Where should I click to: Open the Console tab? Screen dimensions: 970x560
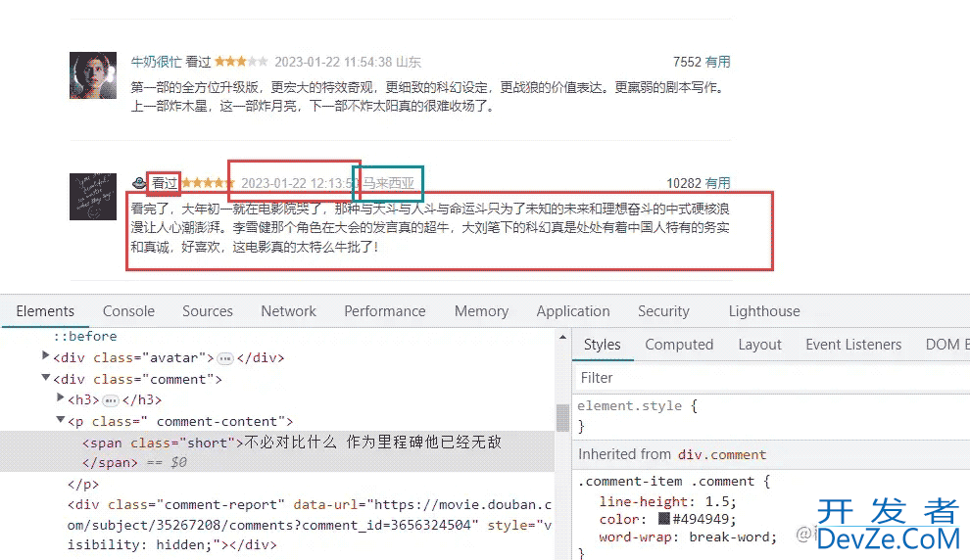[x=128, y=311]
